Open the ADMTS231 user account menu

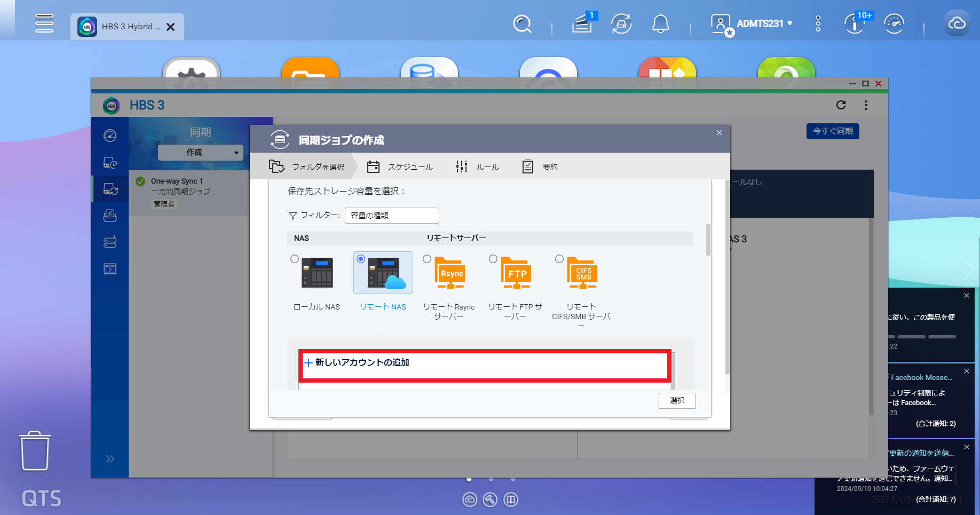(x=752, y=24)
